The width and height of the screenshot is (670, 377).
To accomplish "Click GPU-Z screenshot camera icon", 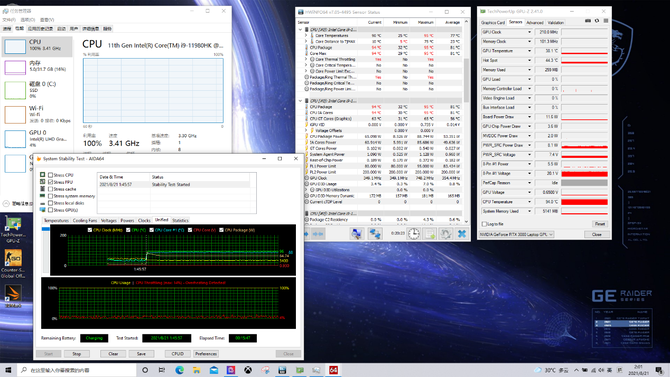I will point(588,21).
